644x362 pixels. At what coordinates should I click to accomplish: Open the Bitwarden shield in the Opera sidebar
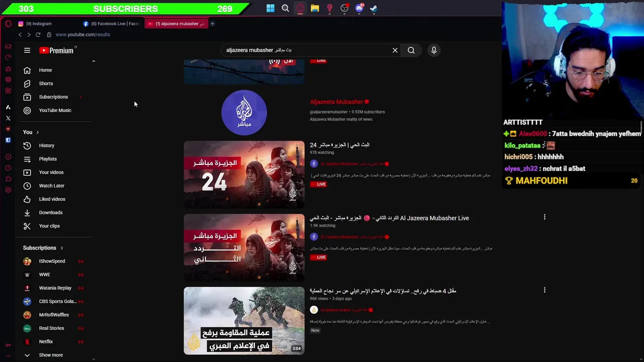tap(8, 140)
